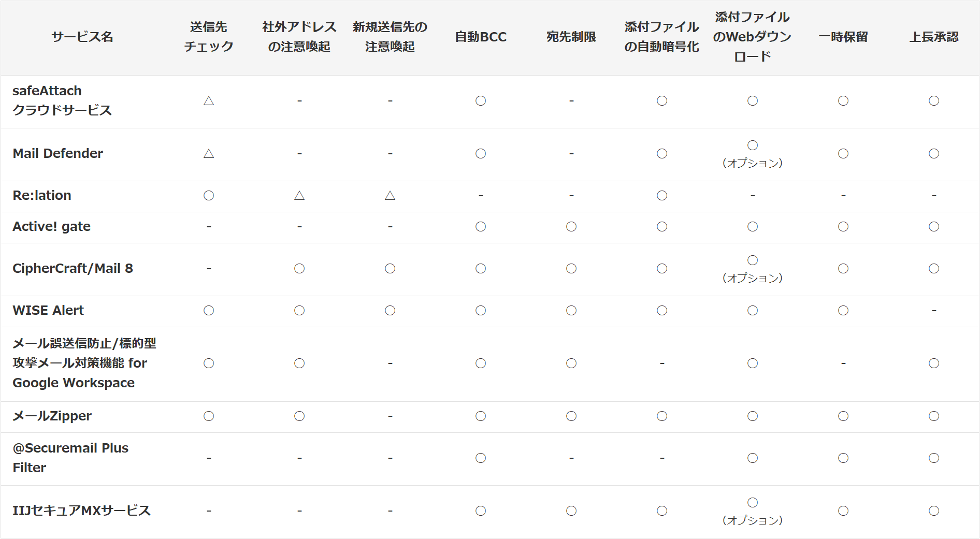Click the サービス名 column header

(82, 37)
